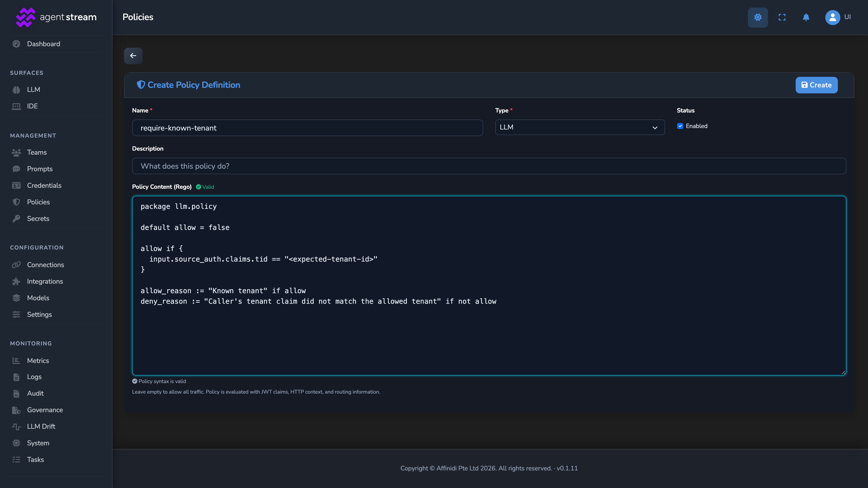Click the Models layers icon
The width and height of the screenshot is (868, 488).
click(x=16, y=298)
